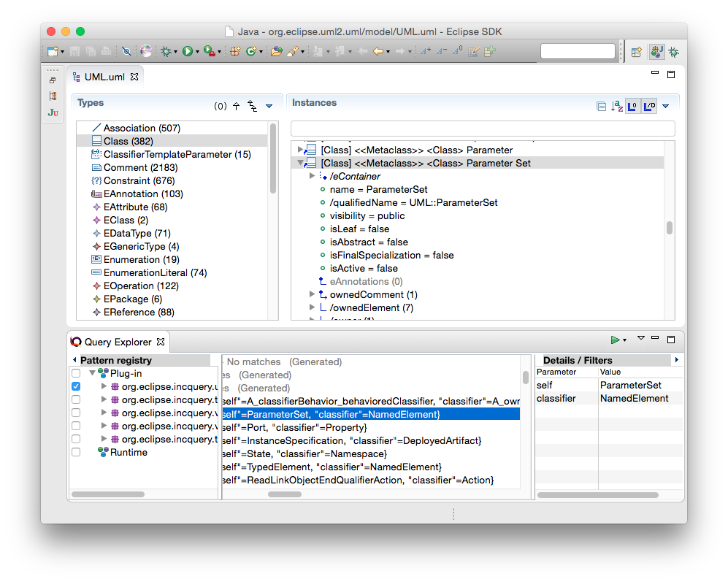Open the type hierarchy icon in left sidebar

[53, 96]
